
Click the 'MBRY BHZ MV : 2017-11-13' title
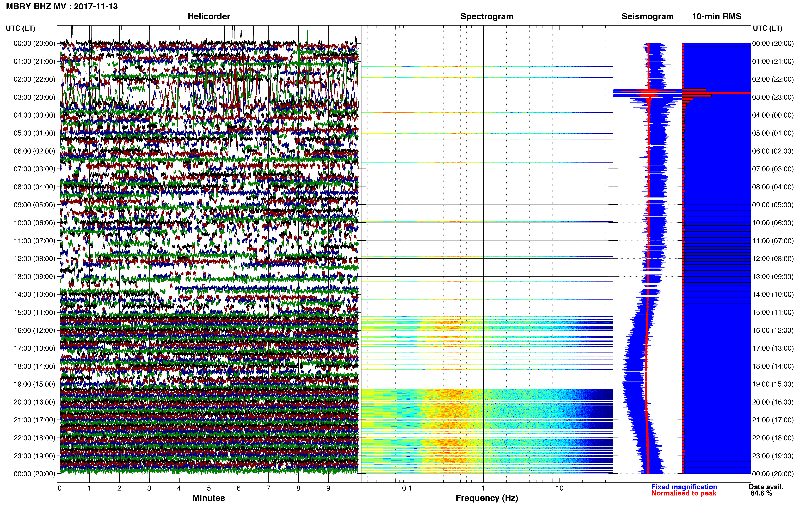(x=62, y=6)
